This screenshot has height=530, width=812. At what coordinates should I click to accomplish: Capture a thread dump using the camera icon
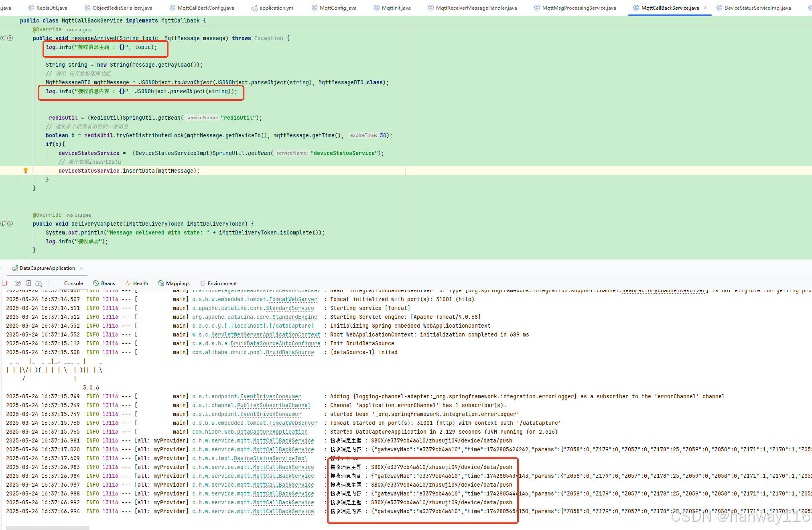pyautogui.click(x=18, y=283)
